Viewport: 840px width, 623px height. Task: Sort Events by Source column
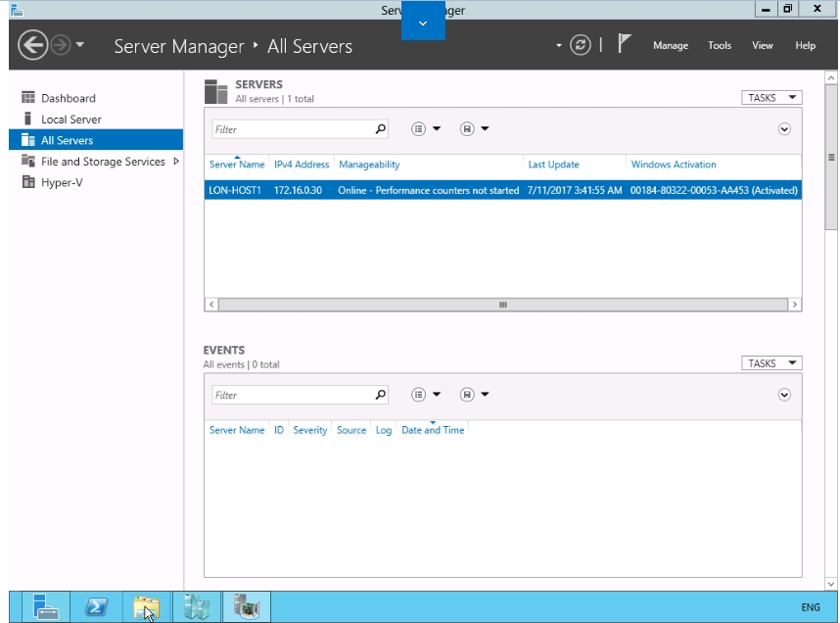pos(351,430)
